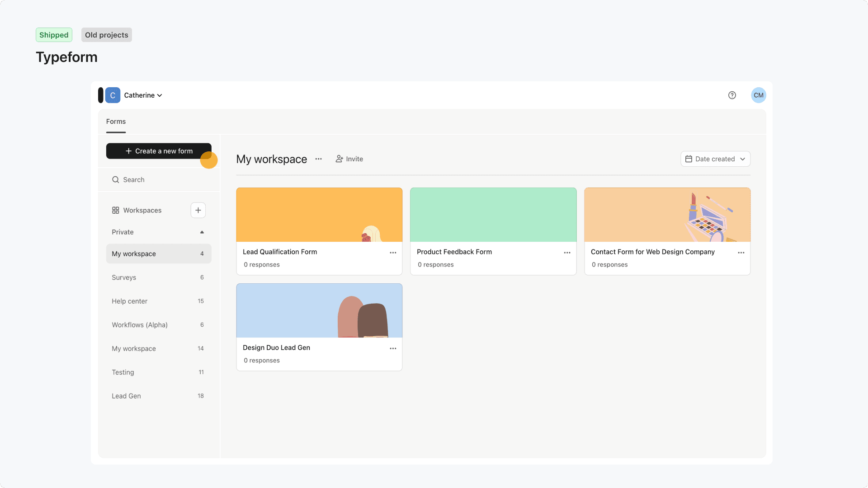
Task: Open the Search field's magnifying glass icon
Action: click(x=116, y=179)
